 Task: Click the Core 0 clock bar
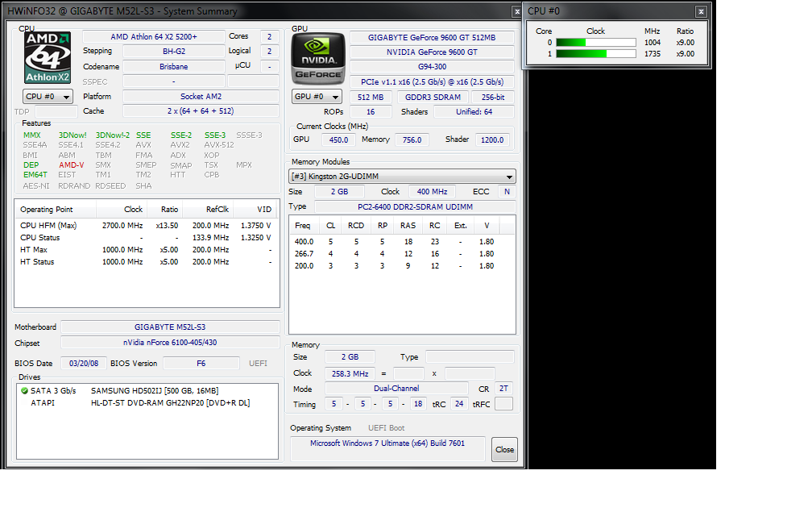point(596,43)
